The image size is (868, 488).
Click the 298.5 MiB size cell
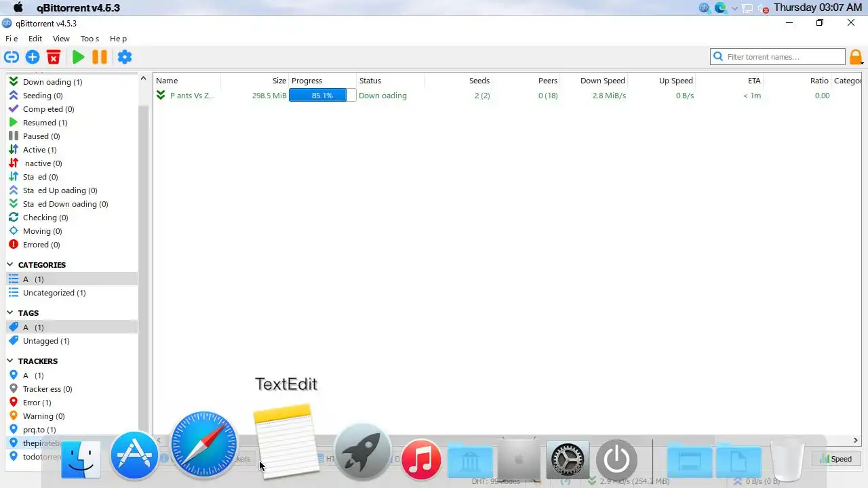click(x=269, y=96)
